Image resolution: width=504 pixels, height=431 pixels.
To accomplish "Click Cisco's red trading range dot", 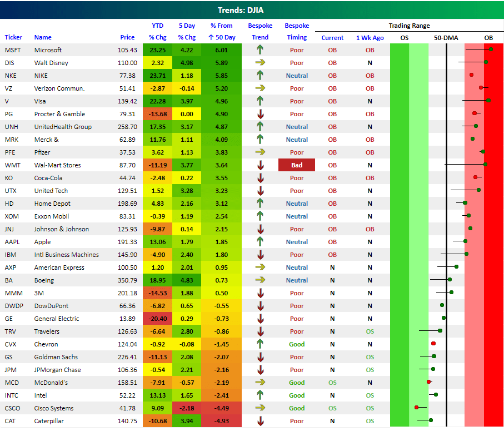I will (x=416, y=407).
